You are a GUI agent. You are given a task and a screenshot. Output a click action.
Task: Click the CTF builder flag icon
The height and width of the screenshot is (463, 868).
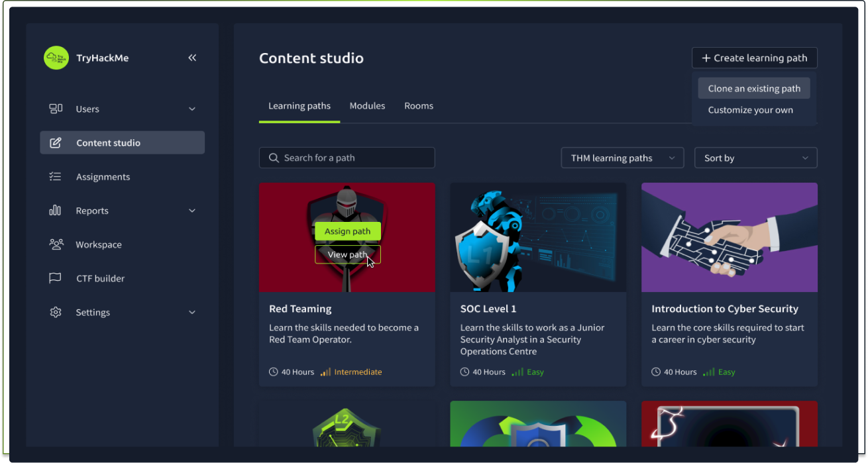pyautogui.click(x=56, y=278)
